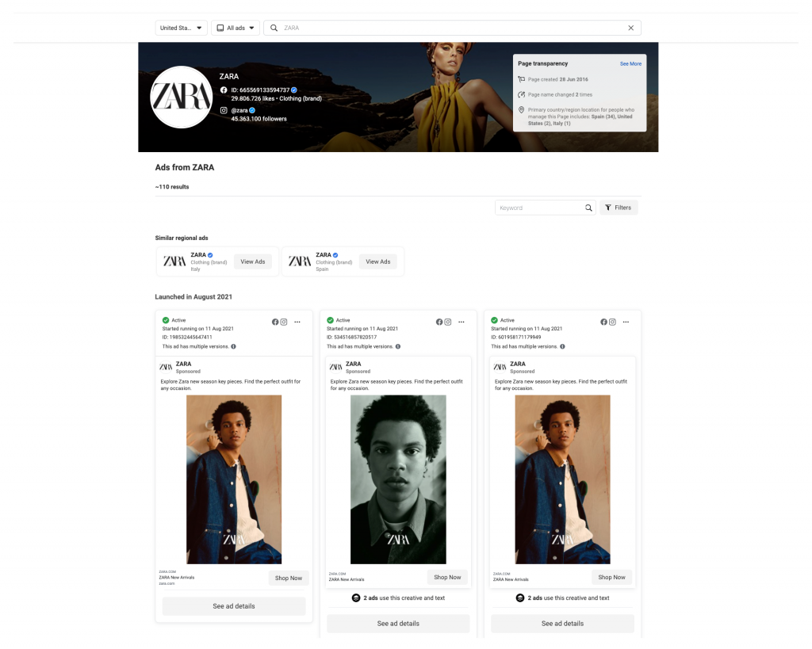
Task: Open the Filters button
Action: pos(619,208)
